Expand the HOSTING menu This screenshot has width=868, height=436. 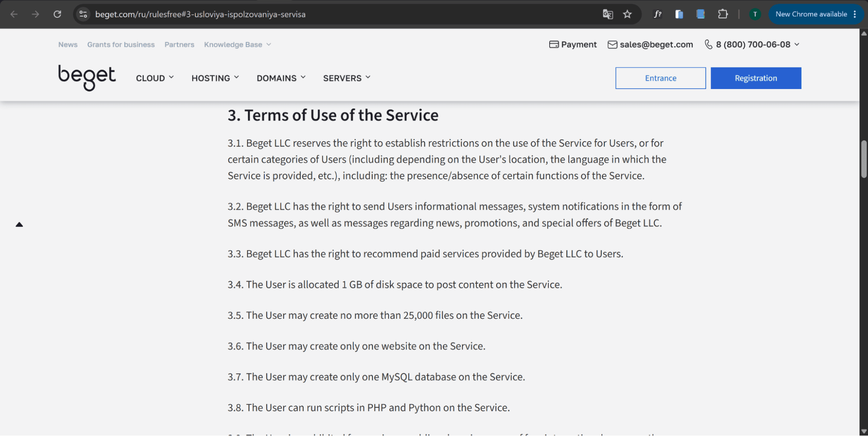pos(215,78)
